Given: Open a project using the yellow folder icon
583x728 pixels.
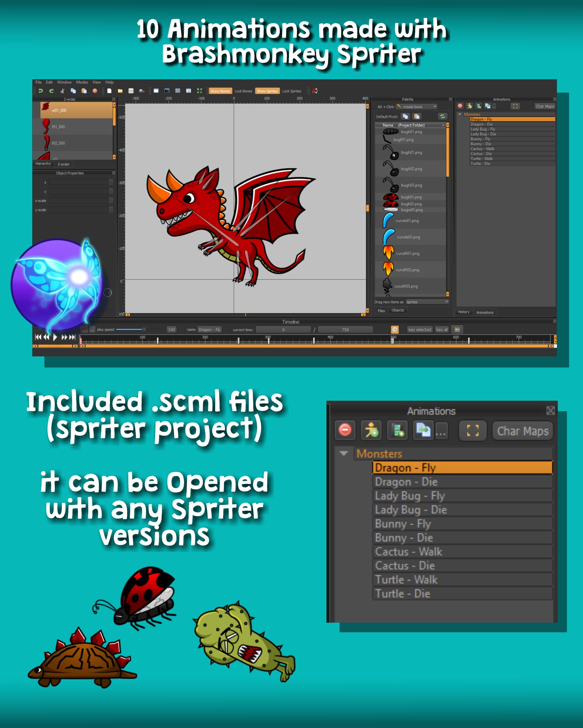Looking at the screenshot, I should (120, 91).
